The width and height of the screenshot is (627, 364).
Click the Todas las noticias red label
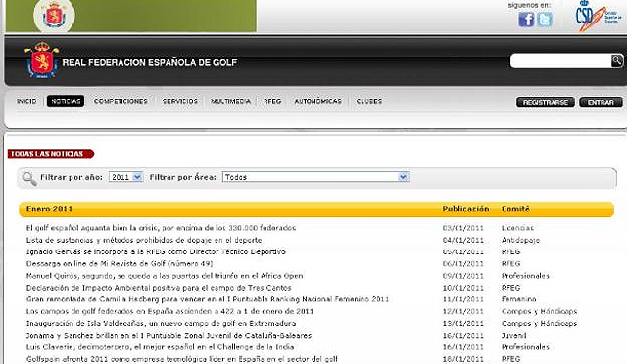point(50,154)
